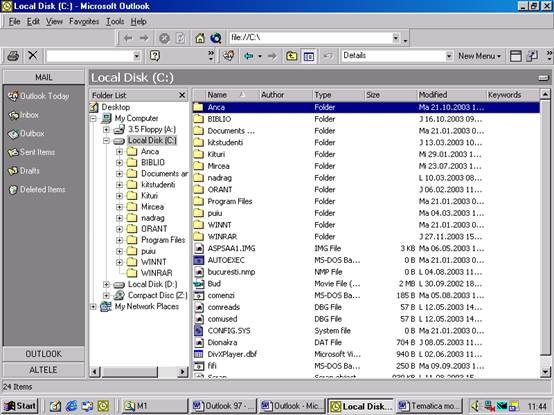
Task: Click the teal Back arrow button
Action: tap(249, 56)
